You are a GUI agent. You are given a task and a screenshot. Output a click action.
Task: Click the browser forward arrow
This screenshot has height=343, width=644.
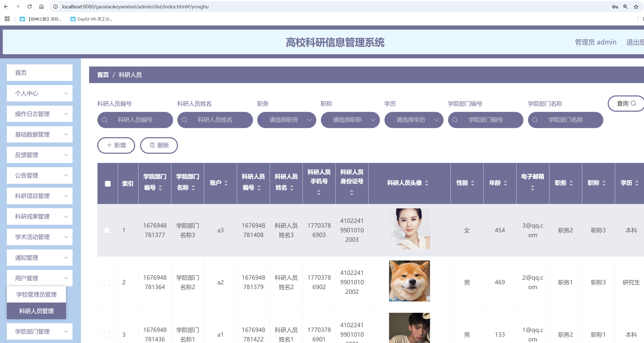pyautogui.click(x=18, y=7)
